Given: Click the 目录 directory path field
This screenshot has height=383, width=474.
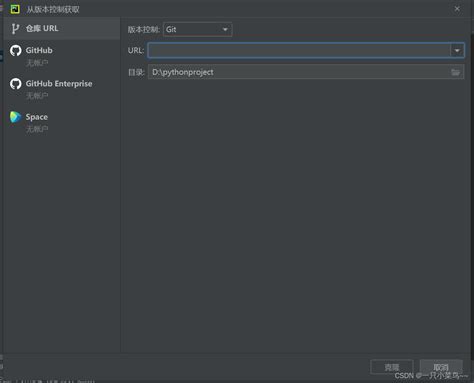Looking at the screenshot, I should pos(299,72).
